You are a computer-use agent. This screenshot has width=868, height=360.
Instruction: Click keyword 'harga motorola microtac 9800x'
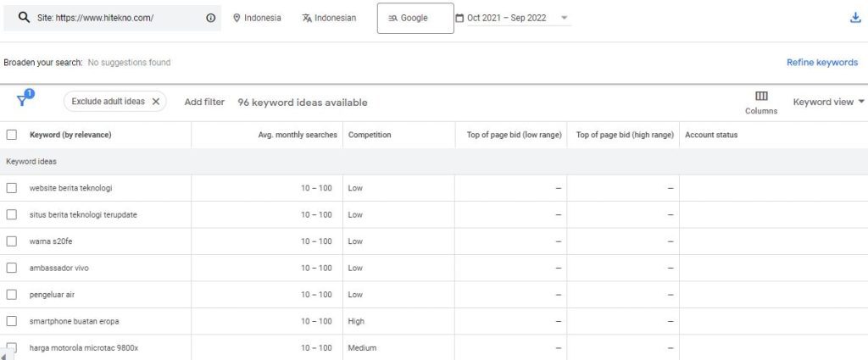tap(84, 348)
